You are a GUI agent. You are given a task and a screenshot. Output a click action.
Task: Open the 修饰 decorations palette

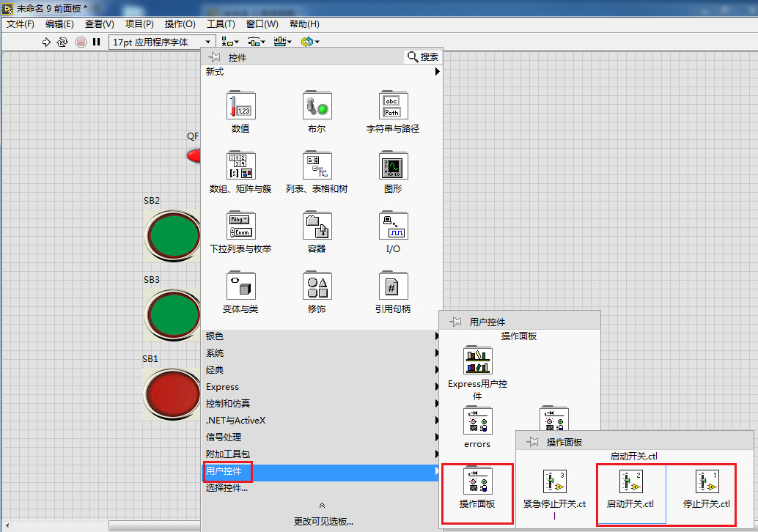(x=317, y=286)
